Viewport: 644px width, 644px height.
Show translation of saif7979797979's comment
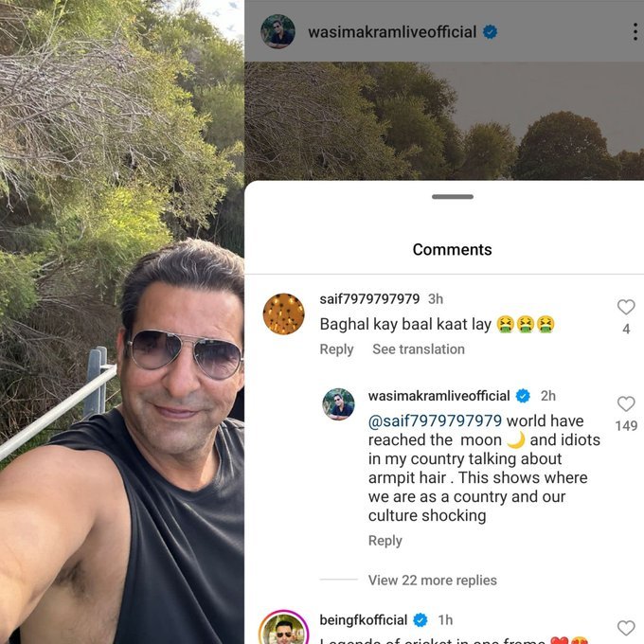tap(419, 349)
